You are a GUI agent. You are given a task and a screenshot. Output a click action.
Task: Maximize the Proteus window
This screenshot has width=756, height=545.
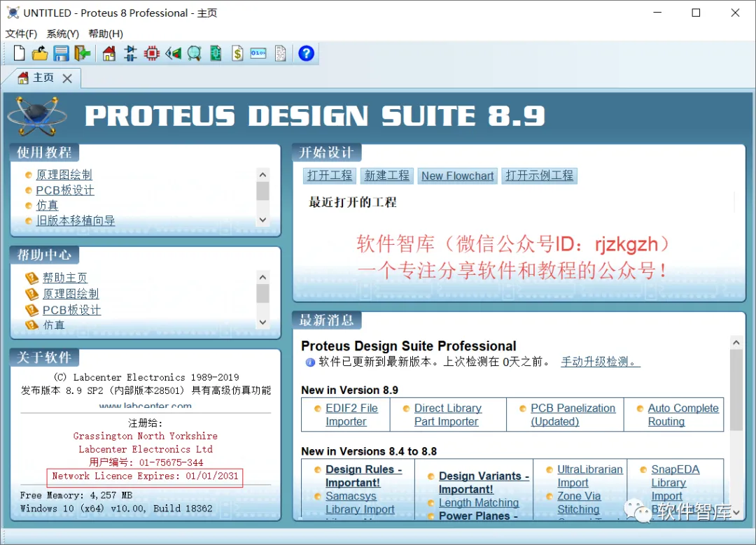pos(696,13)
